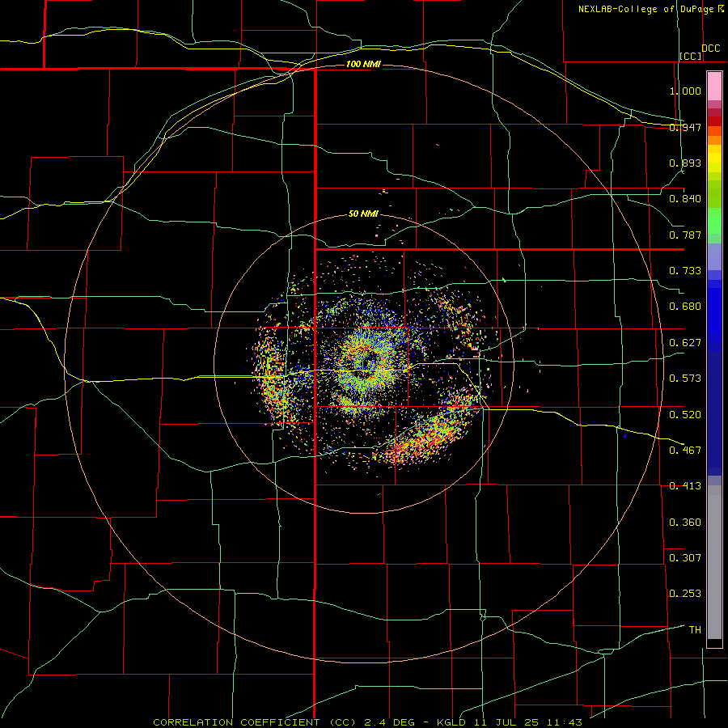The image size is (728, 728).
Task: Click the TH threshold label
Action: [695, 630]
